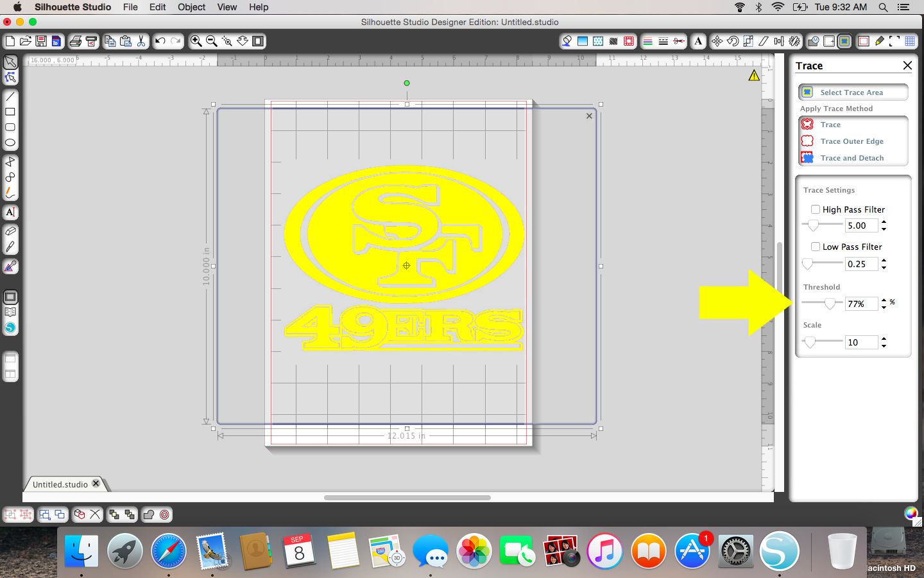Viewport: 924px width, 578px height.
Task: Click the Redo arrow icon
Action: (x=176, y=41)
